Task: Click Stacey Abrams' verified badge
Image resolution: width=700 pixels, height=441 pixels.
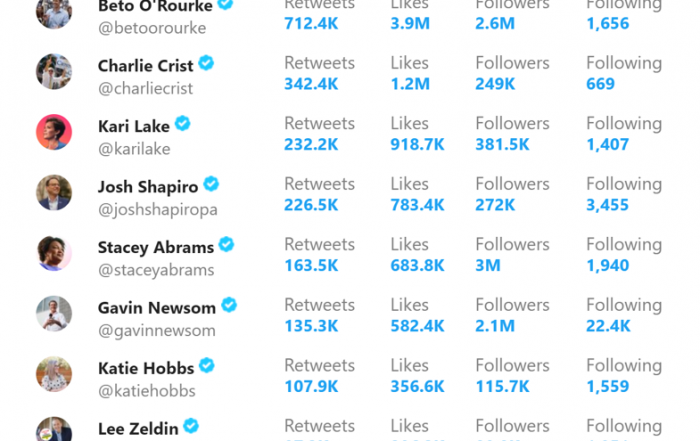Action: (226, 245)
